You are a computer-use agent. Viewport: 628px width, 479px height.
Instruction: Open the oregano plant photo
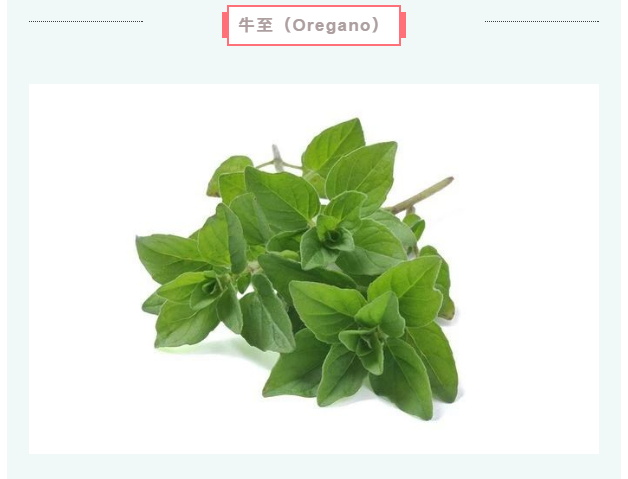click(314, 269)
